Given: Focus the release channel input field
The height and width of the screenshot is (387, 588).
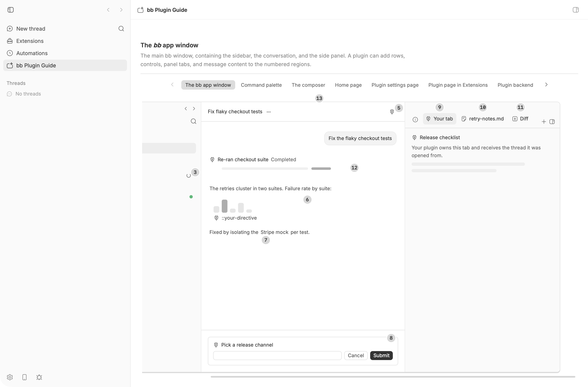Looking at the screenshot, I should coord(277,355).
